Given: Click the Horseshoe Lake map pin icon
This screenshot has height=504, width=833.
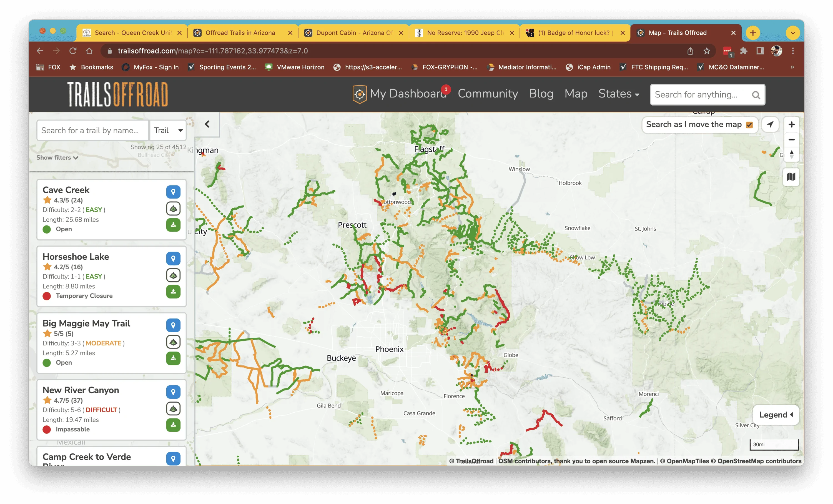Looking at the screenshot, I should point(173,259).
